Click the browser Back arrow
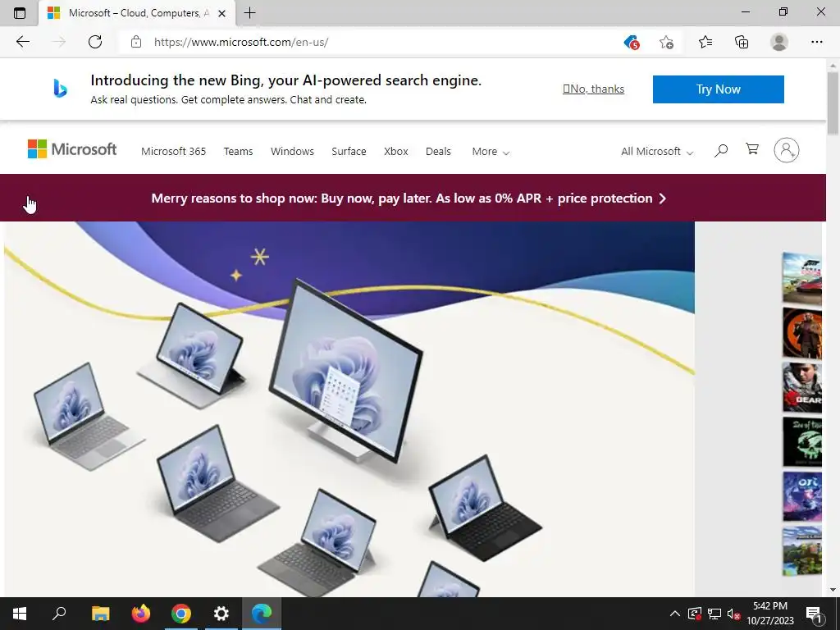The image size is (840, 630). (x=22, y=42)
